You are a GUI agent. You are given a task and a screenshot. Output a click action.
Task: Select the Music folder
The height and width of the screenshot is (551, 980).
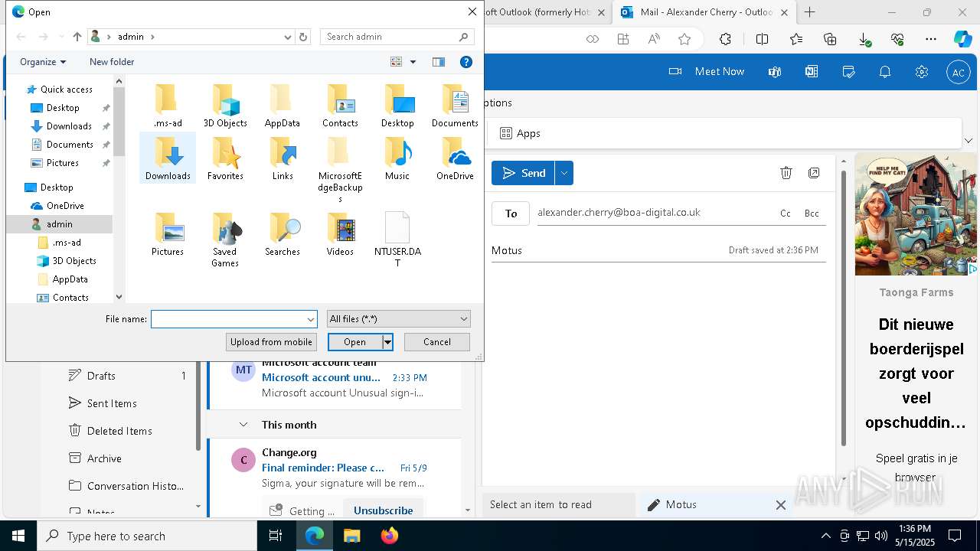point(397,158)
